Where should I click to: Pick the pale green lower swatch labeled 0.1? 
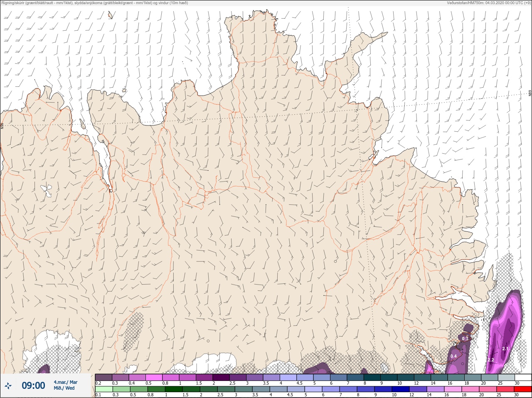[103, 389]
